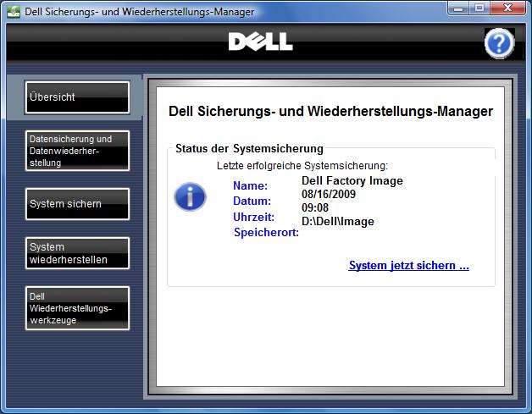Click the path D:\Dell\Image

click(x=338, y=221)
